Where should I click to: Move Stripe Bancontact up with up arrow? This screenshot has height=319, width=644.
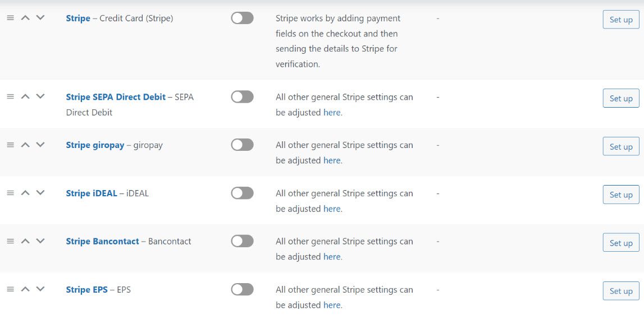[x=25, y=241]
